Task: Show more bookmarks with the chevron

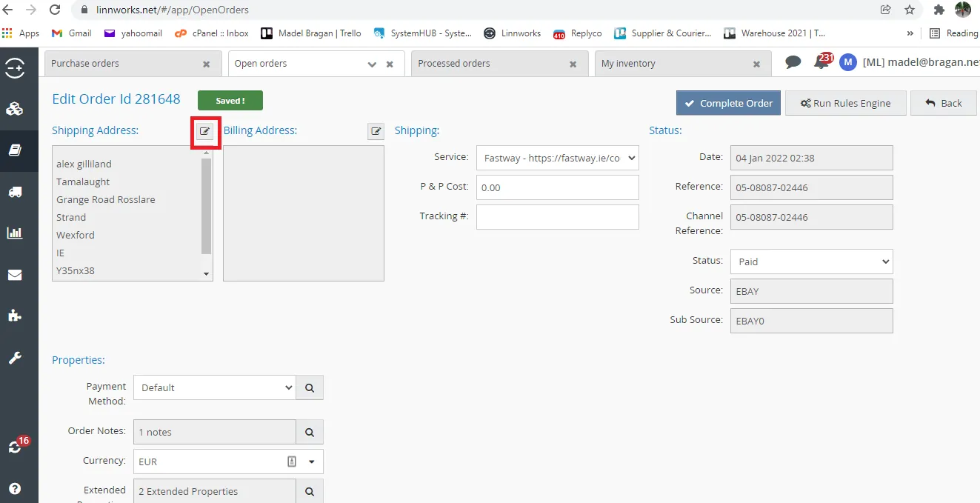Action: tap(910, 33)
